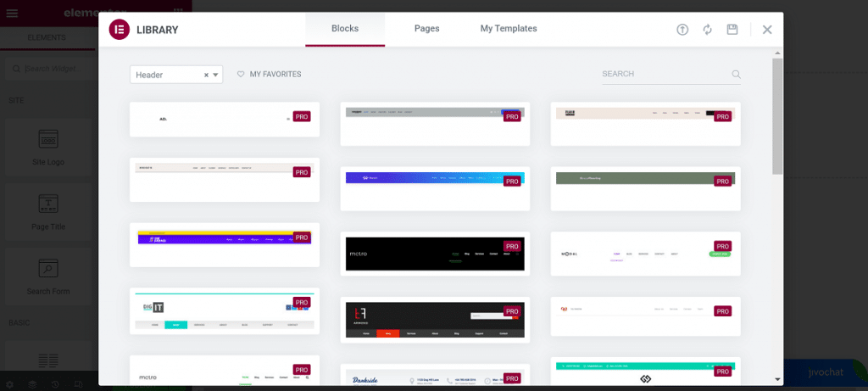Click the Elementor logo icon beside LIBRARY

(x=119, y=30)
